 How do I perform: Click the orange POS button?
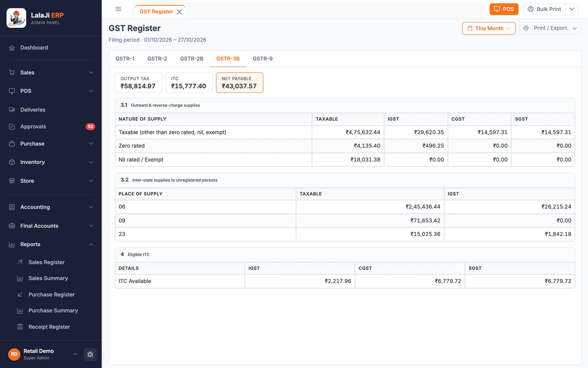tap(504, 9)
